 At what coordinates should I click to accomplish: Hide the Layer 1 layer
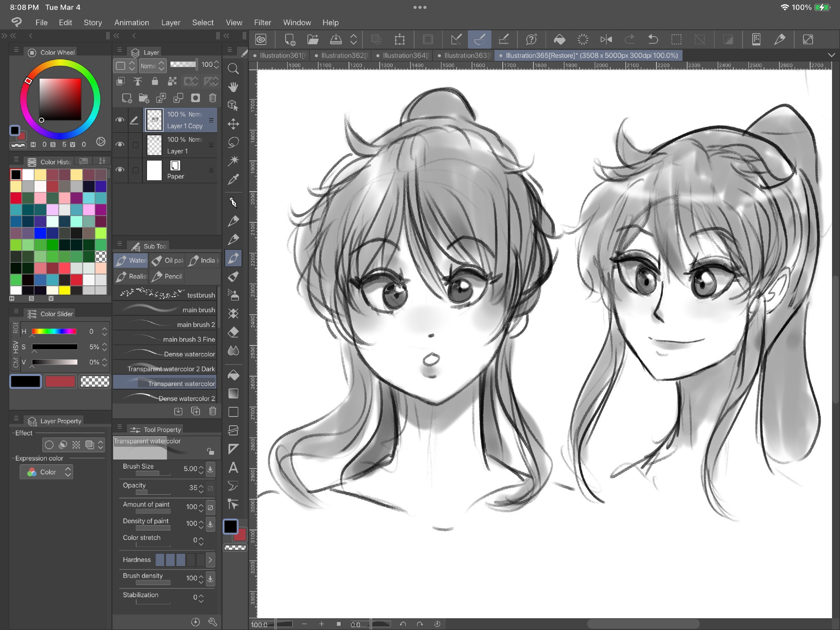120,145
